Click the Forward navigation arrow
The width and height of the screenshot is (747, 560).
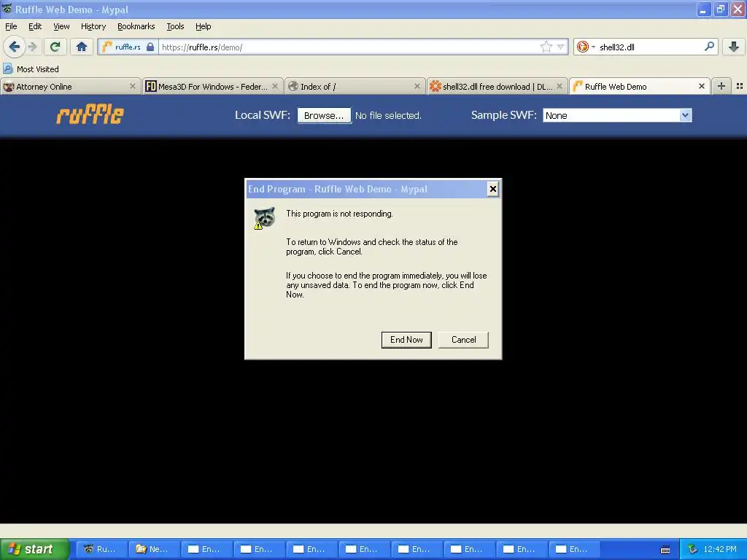(x=32, y=47)
